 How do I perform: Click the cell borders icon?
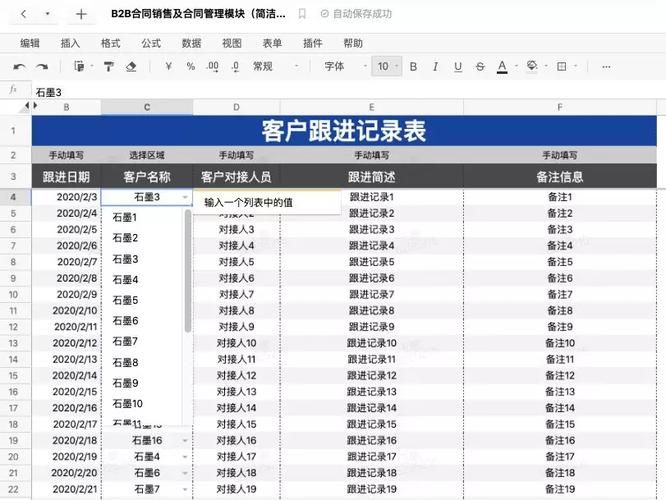(x=562, y=66)
